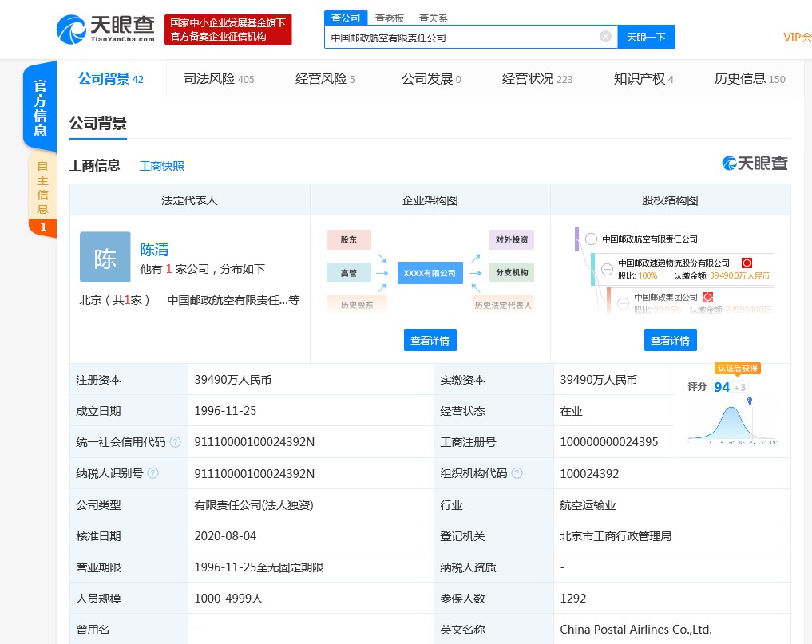Screen dimensions: 812x644
Task: Select the 工商注册号 value 100000000024395
Action: pyautogui.click(x=609, y=442)
